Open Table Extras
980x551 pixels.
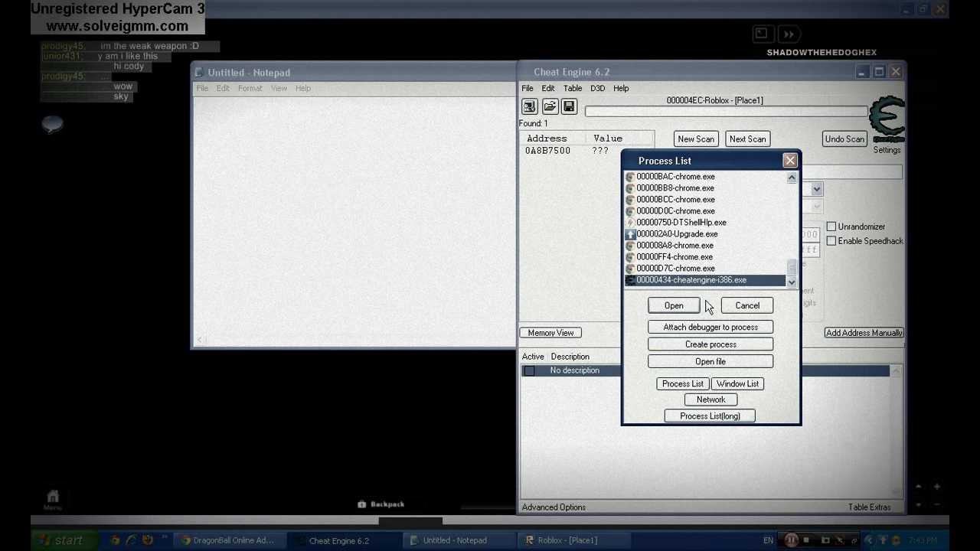tap(869, 507)
